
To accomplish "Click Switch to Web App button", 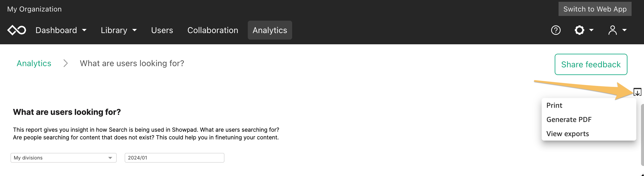I will [x=595, y=9].
